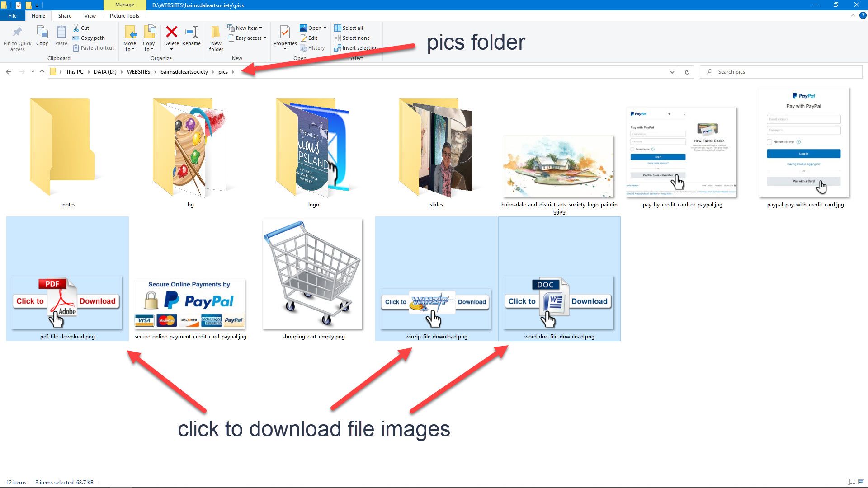Image resolution: width=868 pixels, height=488 pixels.
Task: Create a New folder from ribbon
Action: [216, 38]
